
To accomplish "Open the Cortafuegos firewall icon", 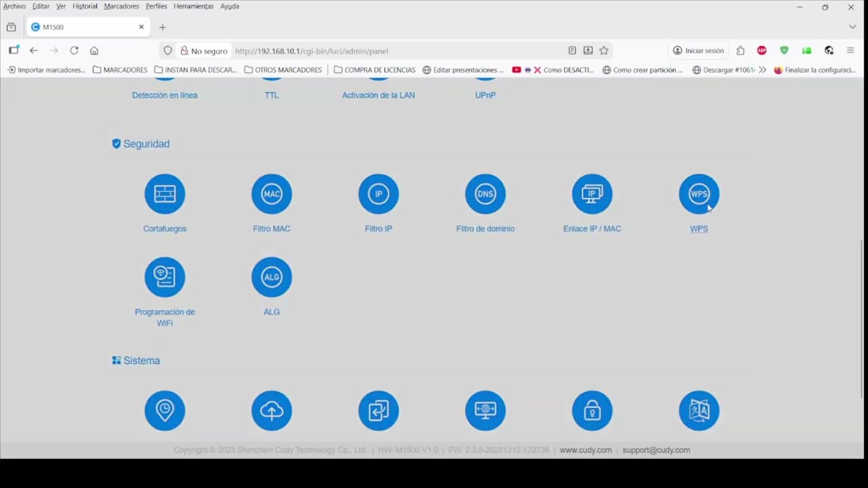I will (165, 194).
